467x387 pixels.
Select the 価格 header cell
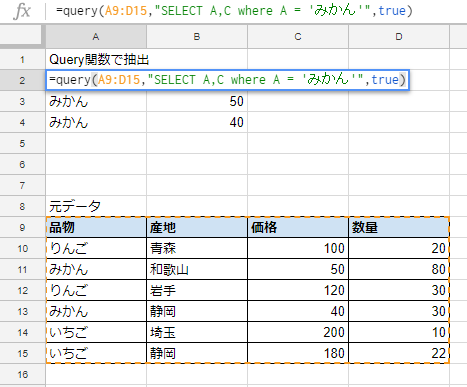pos(298,227)
